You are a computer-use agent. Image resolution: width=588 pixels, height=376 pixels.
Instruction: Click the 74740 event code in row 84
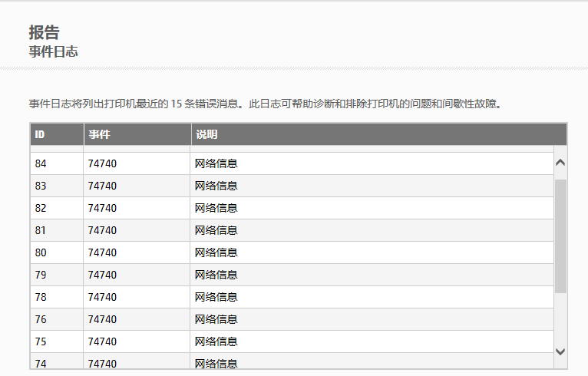coord(102,163)
